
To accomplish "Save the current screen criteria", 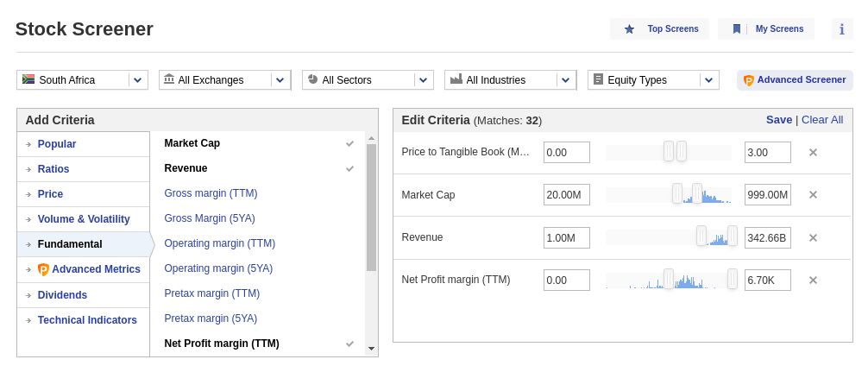I will (x=779, y=120).
